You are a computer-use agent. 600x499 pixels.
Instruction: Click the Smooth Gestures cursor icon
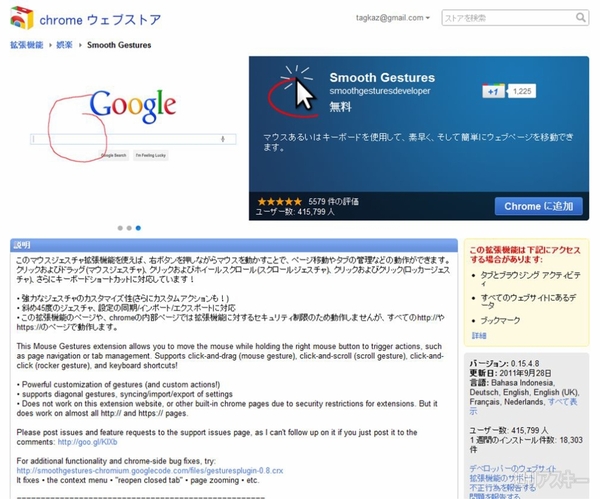(292, 91)
